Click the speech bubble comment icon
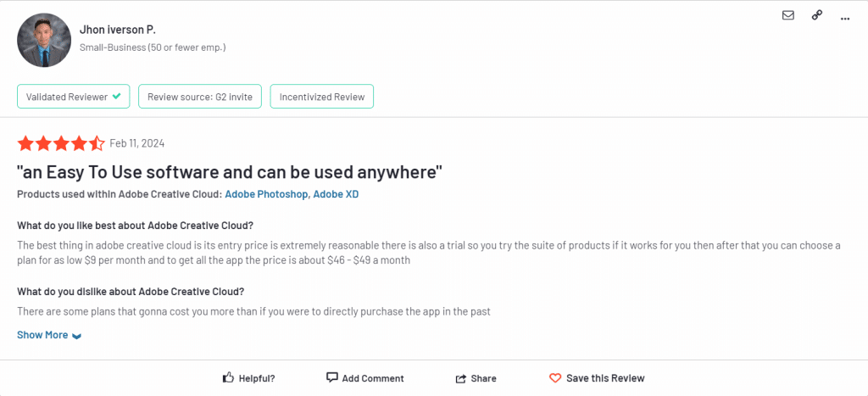This screenshot has width=868, height=396. 332,377
